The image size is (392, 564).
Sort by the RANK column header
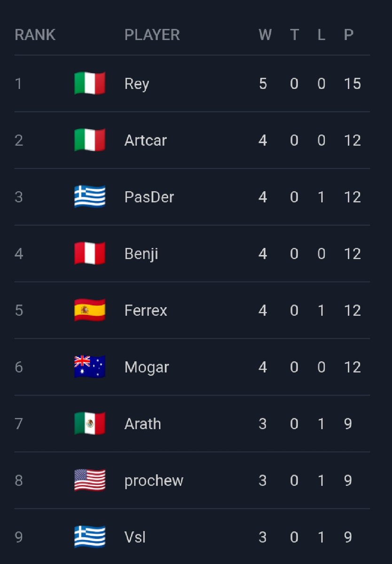(35, 35)
